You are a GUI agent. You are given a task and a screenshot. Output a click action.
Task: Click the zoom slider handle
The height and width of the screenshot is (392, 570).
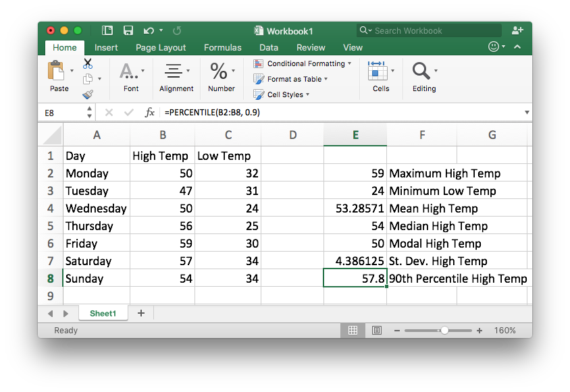(444, 331)
